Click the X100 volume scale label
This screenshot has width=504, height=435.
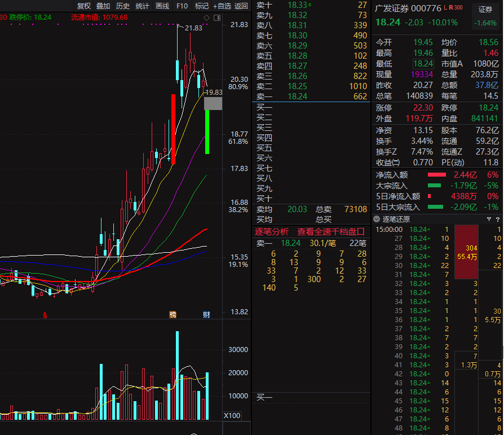pos(232,415)
